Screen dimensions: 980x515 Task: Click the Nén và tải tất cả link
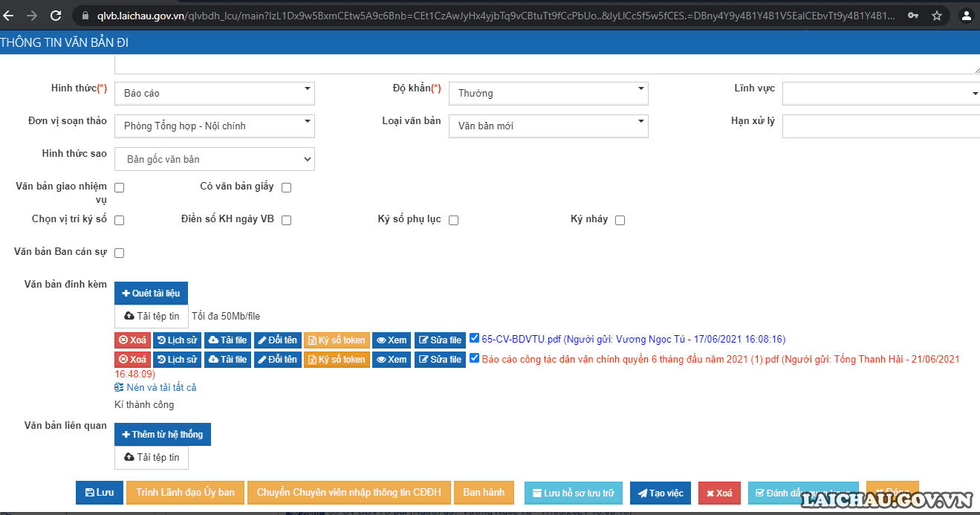tap(161, 388)
